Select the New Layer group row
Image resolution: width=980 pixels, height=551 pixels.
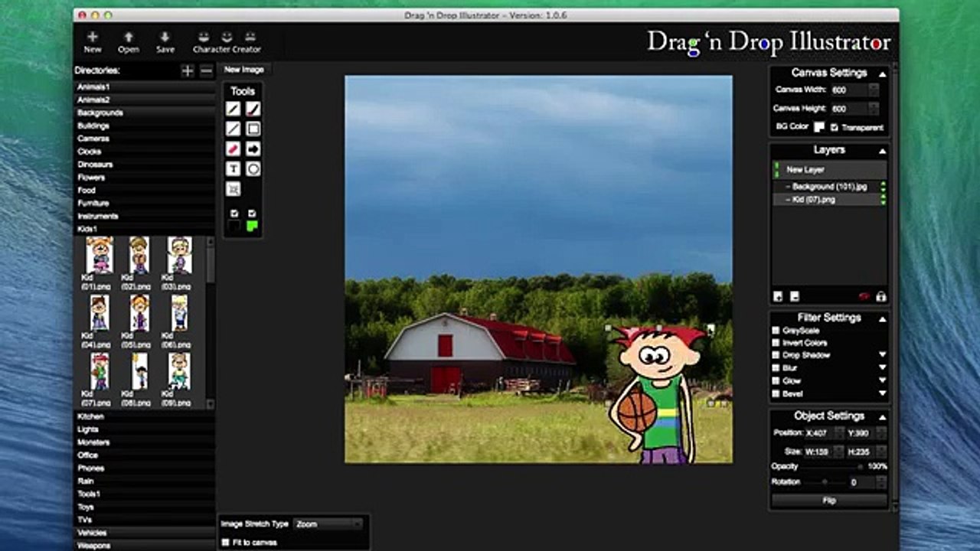click(830, 170)
